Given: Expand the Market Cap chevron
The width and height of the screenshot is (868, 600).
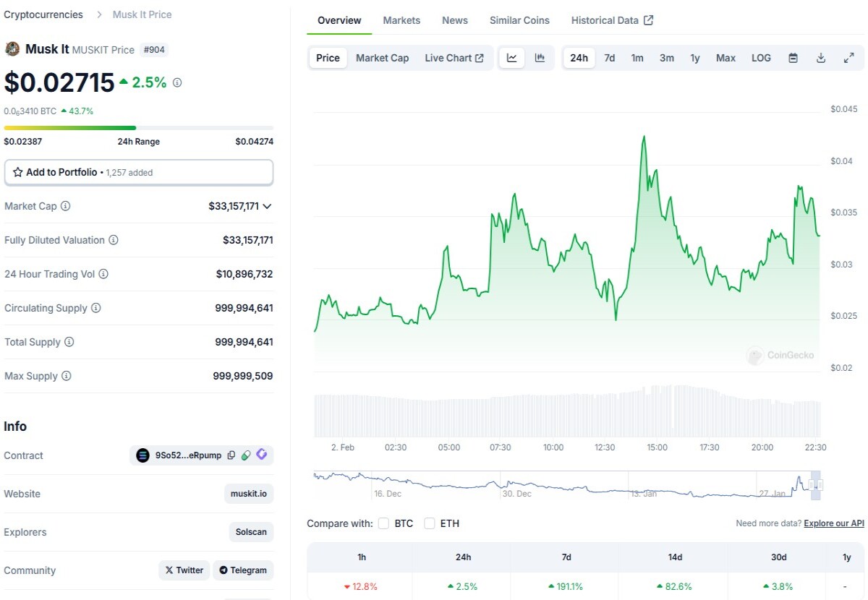Looking at the screenshot, I should pos(267,206).
